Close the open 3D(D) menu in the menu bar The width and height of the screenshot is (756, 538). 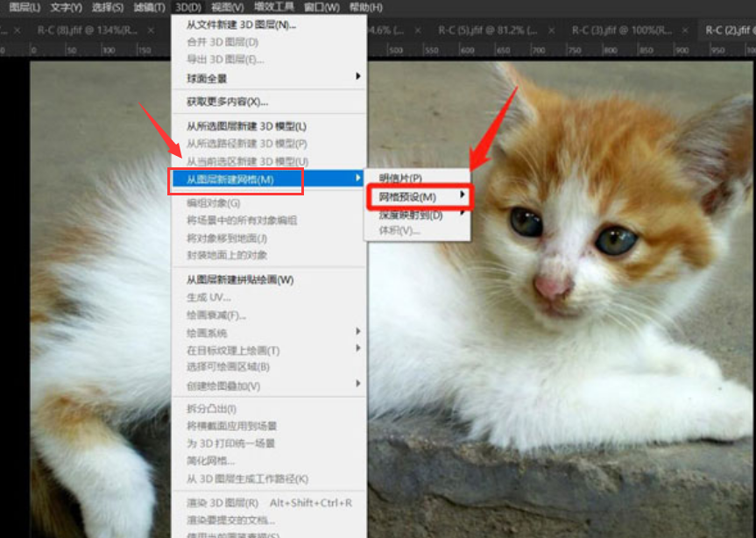(188, 7)
